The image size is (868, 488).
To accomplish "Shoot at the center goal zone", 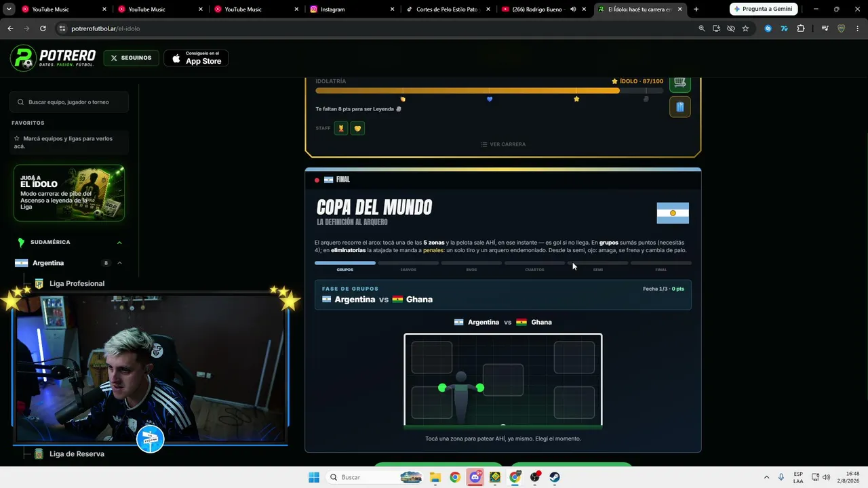I will pos(503,380).
